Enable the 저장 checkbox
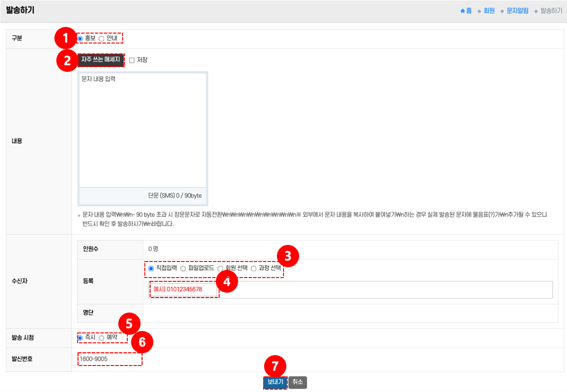The image size is (567, 392). [132, 60]
